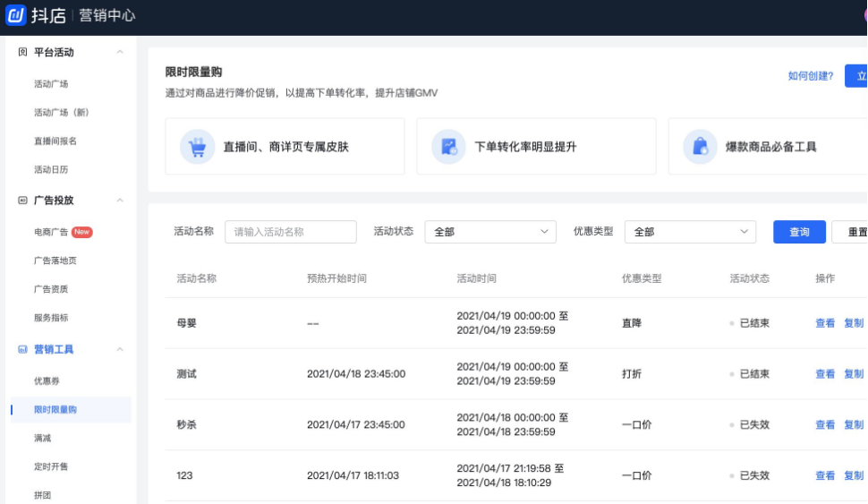Collapse the 广告投放 section chevron
Viewport: 868px width, 504px height.
(120, 200)
